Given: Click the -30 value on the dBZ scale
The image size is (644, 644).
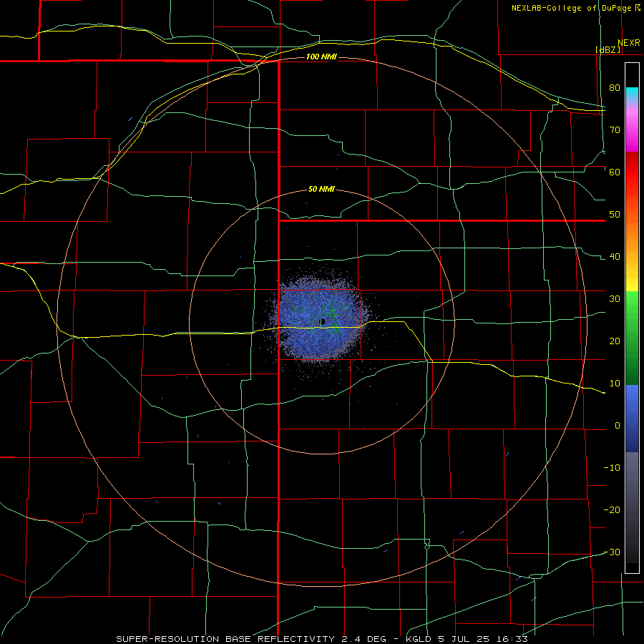Looking at the screenshot, I should click(x=612, y=552).
